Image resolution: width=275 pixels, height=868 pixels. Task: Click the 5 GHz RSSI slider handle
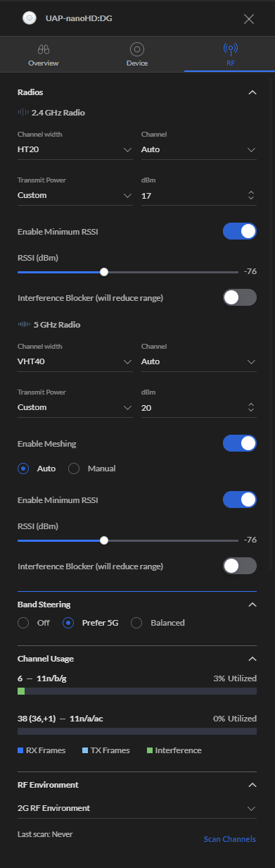(x=104, y=540)
